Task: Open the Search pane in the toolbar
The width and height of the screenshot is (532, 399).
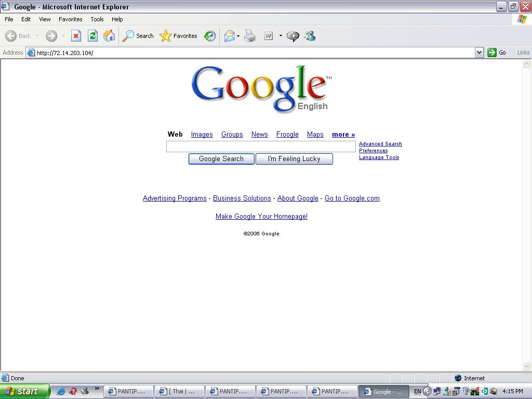Action: point(138,36)
